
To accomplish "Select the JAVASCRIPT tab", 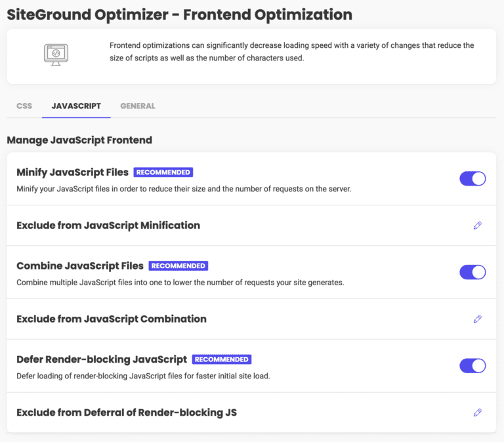I will [x=76, y=106].
